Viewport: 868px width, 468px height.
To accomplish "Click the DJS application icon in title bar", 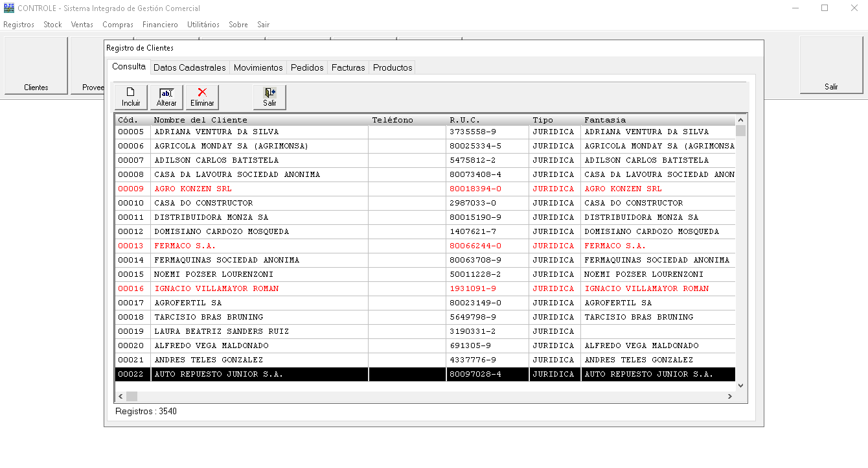I will 9,8.
